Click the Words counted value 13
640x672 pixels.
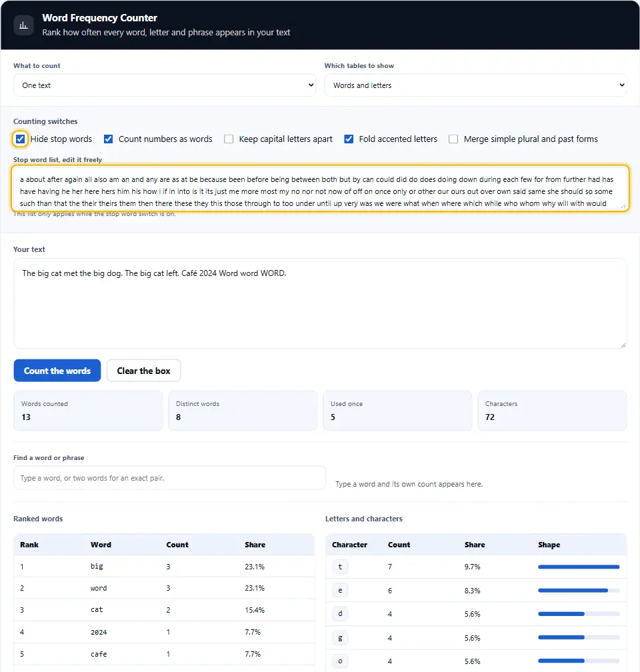click(x=26, y=417)
